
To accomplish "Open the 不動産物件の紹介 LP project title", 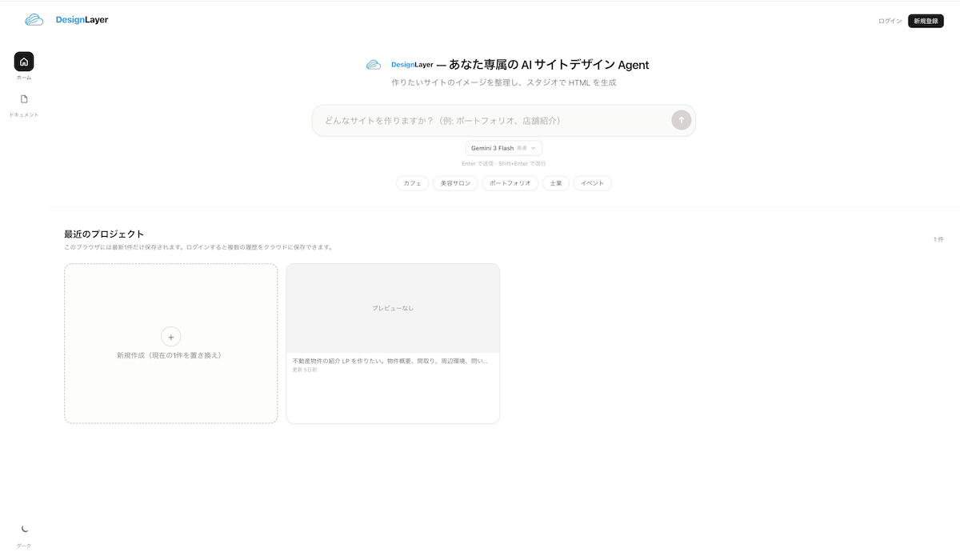I will 390,361.
